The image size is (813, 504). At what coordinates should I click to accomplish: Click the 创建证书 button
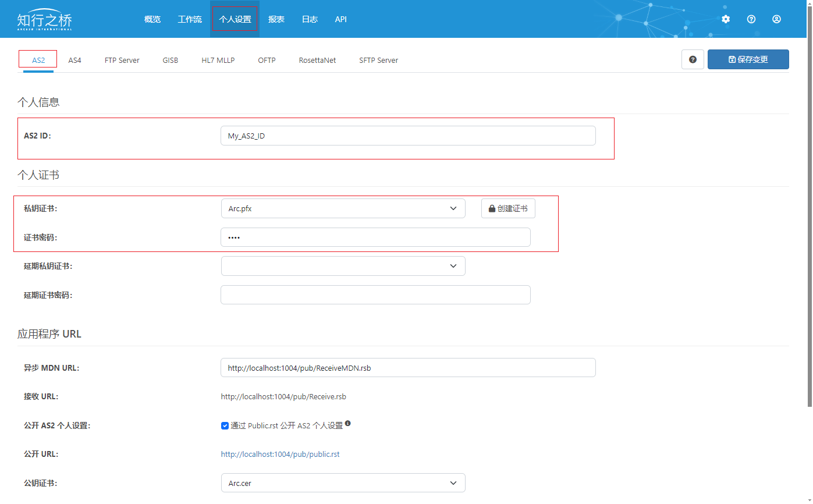(508, 208)
